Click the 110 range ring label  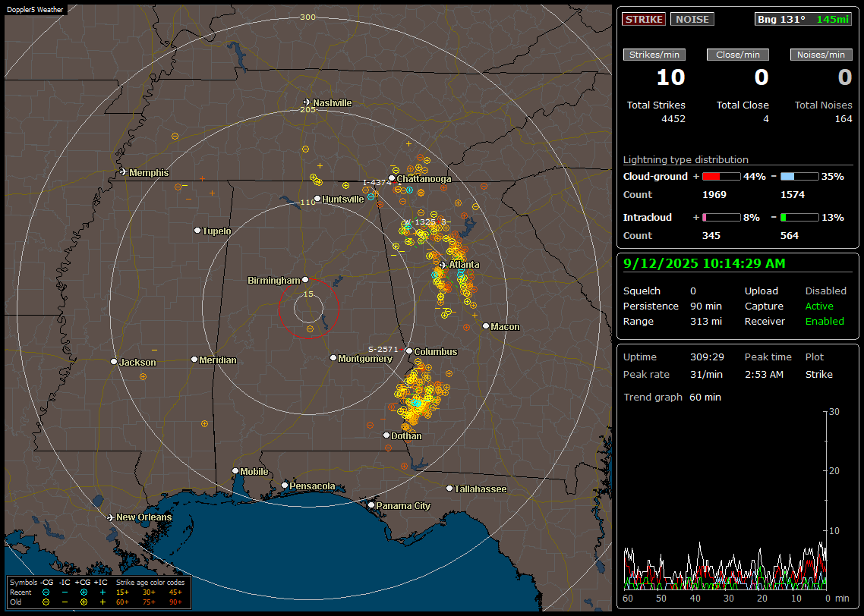pos(308,202)
